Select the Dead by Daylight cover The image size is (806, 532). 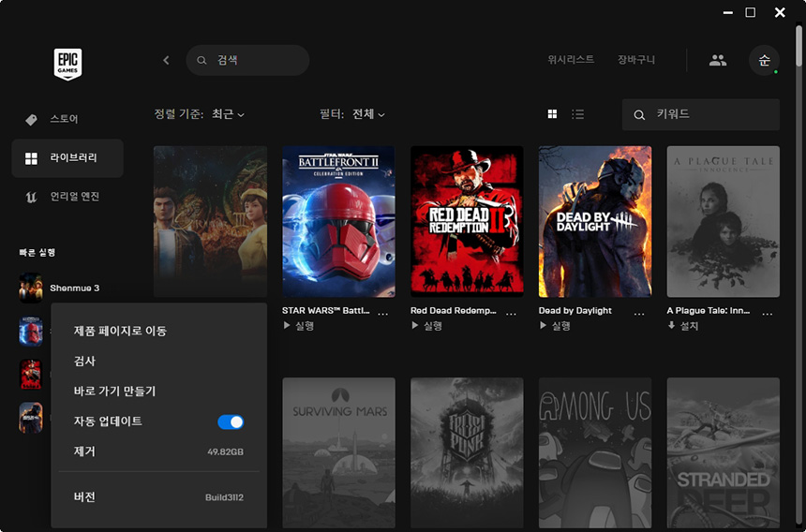(x=595, y=221)
